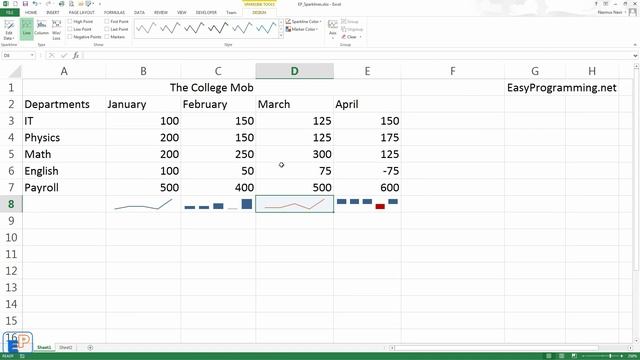Expand the sparkline Style gallery More arrow
The height and width of the screenshot is (360, 640).
click(x=281, y=36)
